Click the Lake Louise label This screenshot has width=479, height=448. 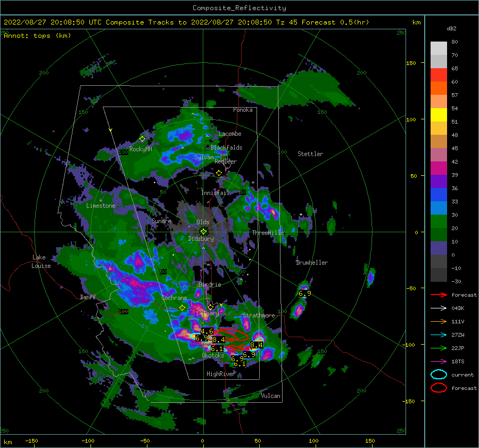click(41, 262)
